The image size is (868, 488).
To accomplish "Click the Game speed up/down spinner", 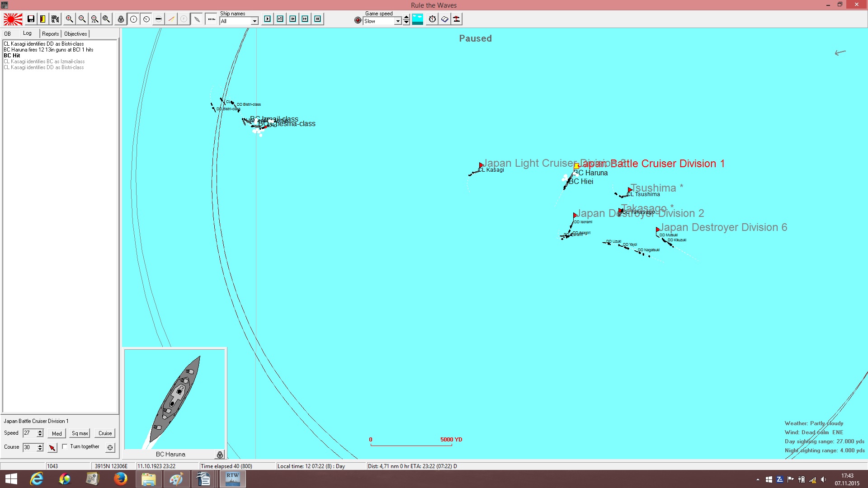I will [406, 19].
